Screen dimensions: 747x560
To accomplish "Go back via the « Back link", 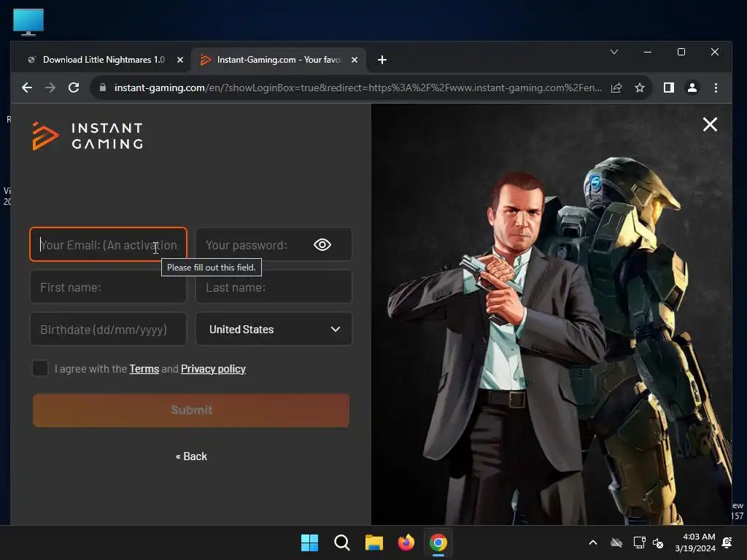I will point(191,456).
